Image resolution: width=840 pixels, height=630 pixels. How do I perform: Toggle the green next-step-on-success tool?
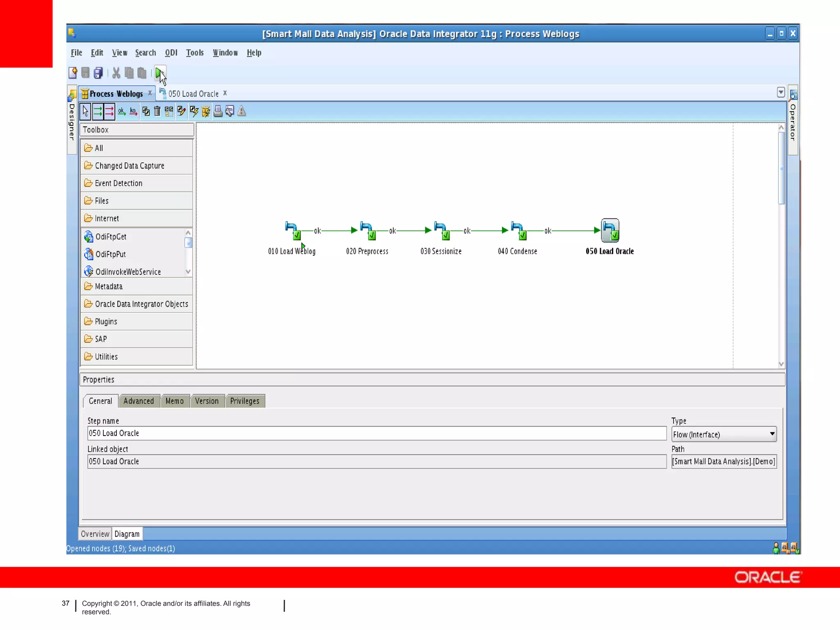coord(98,111)
